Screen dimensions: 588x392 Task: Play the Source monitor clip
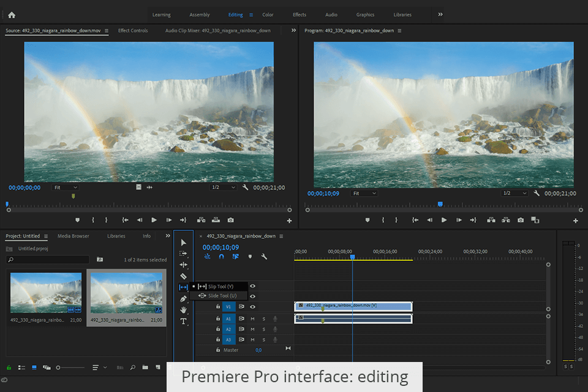pyautogui.click(x=154, y=221)
